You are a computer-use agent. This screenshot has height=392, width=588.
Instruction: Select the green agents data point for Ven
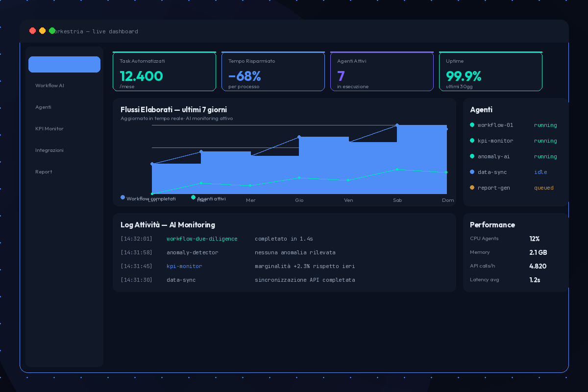pyautogui.click(x=348, y=180)
